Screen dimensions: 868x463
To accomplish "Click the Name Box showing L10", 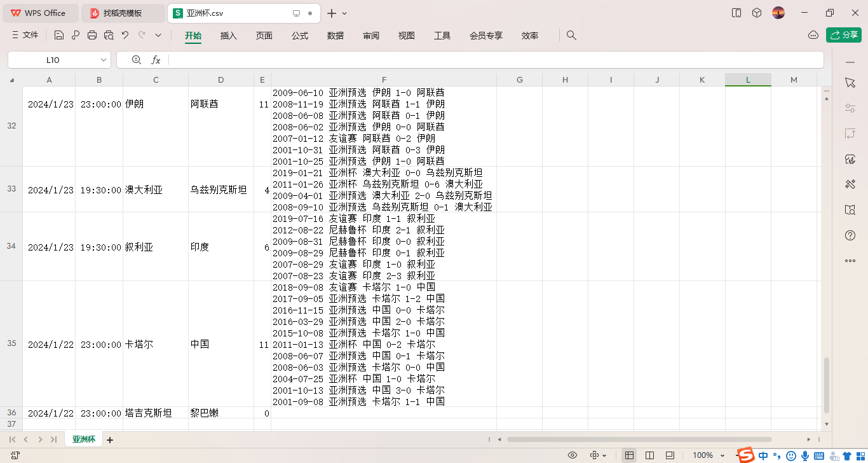I will pyautogui.click(x=53, y=60).
